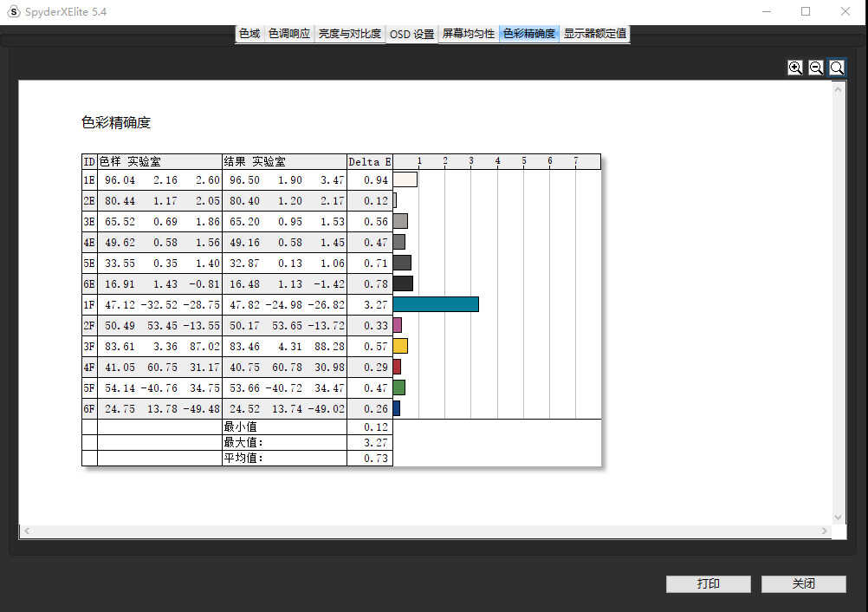Click the magenta 2F Delta E bar
Screen dimensions: 868x612
[x=398, y=325]
